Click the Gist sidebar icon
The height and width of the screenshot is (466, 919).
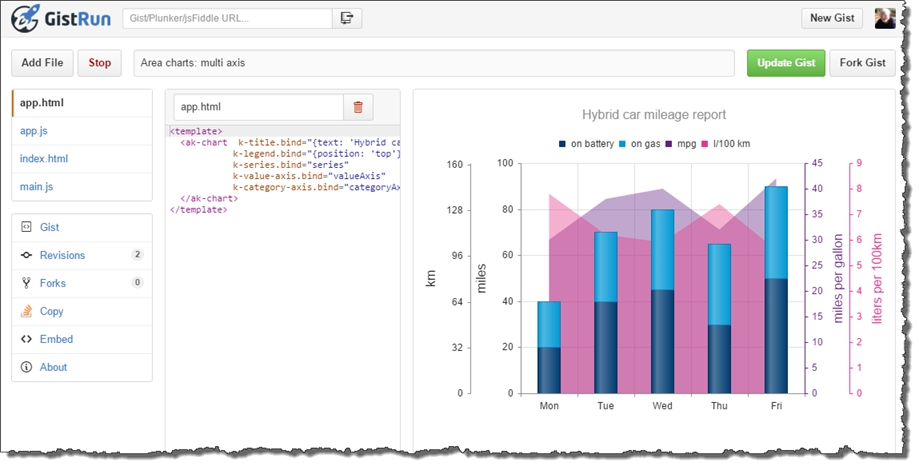click(26, 228)
